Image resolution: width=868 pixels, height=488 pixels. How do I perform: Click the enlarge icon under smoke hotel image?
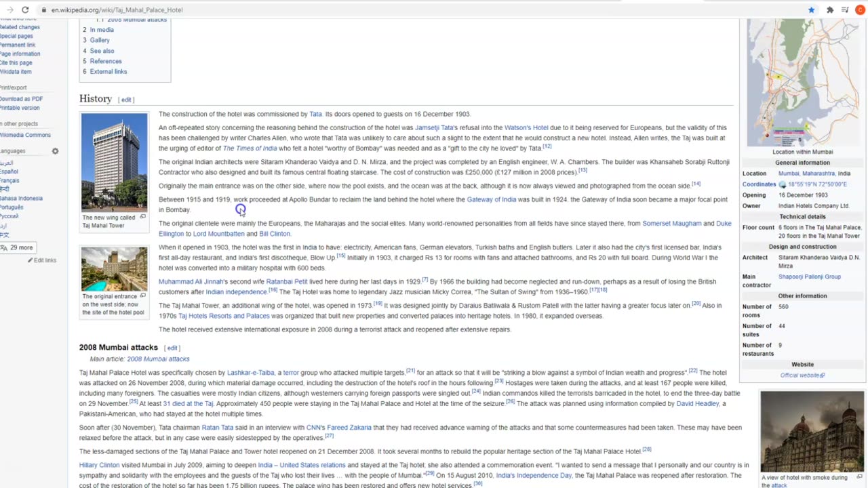[x=860, y=476]
